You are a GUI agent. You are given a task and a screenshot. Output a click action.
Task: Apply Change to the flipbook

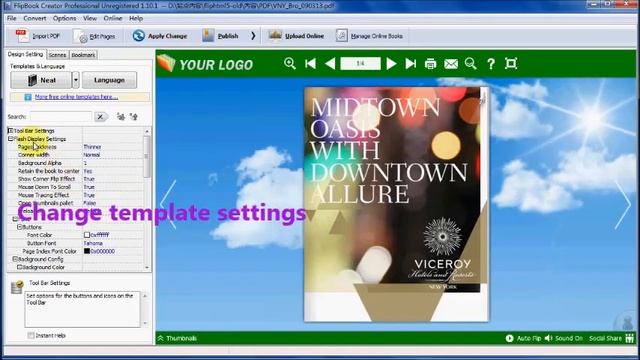pos(160,36)
